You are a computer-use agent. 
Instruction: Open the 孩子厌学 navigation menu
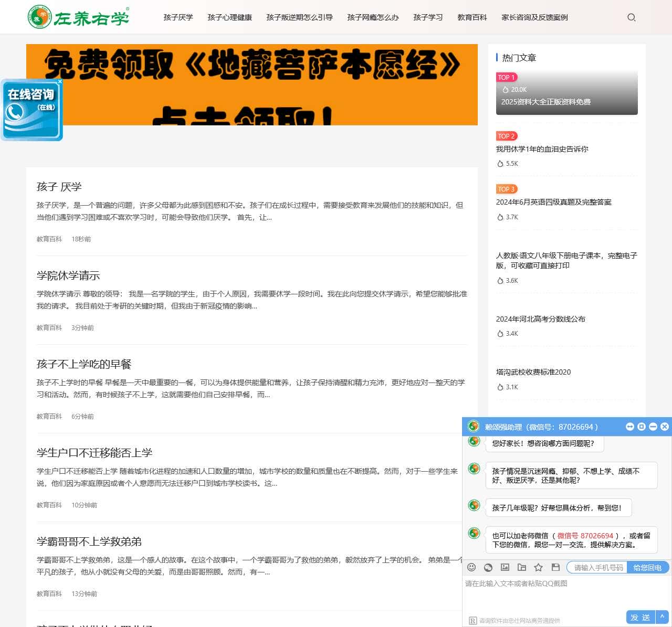[178, 17]
